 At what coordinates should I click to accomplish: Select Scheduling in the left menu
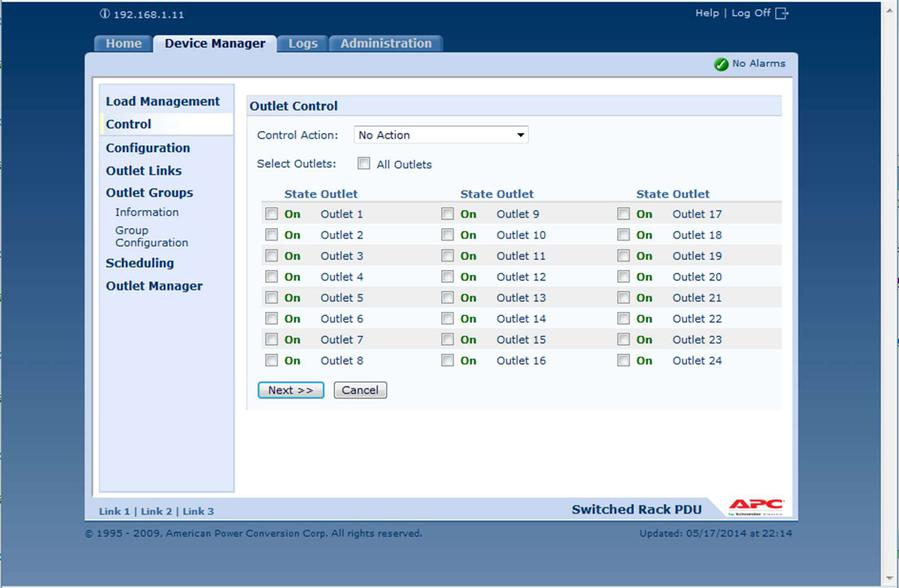coord(140,263)
